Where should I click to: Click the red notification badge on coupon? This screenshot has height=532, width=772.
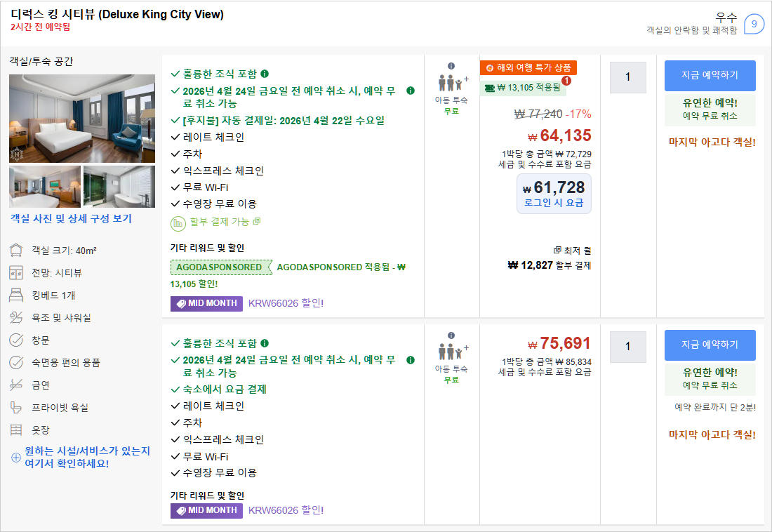566,81
